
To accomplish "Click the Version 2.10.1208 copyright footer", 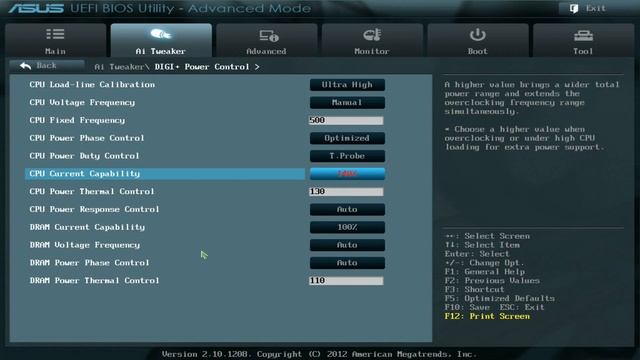I will [319, 354].
